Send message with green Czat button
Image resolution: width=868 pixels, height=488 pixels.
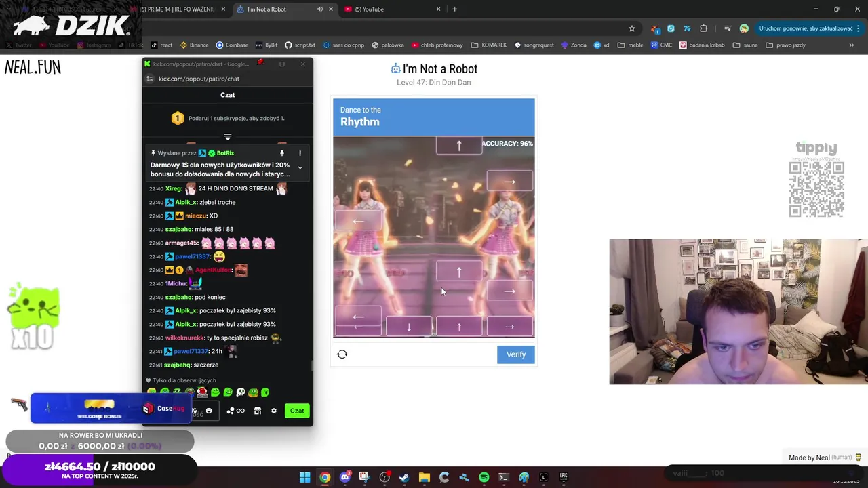(x=297, y=411)
